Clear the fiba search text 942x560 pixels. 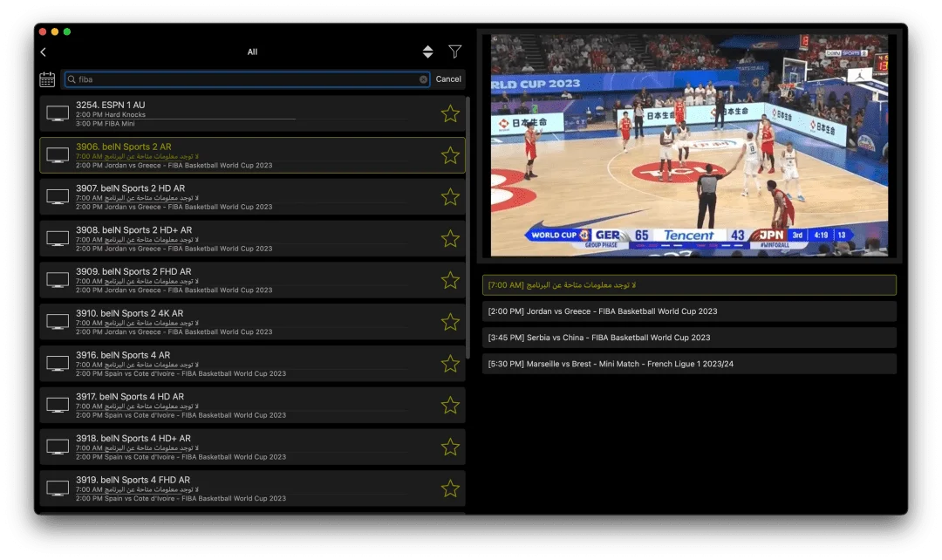pyautogui.click(x=423, y=79)
